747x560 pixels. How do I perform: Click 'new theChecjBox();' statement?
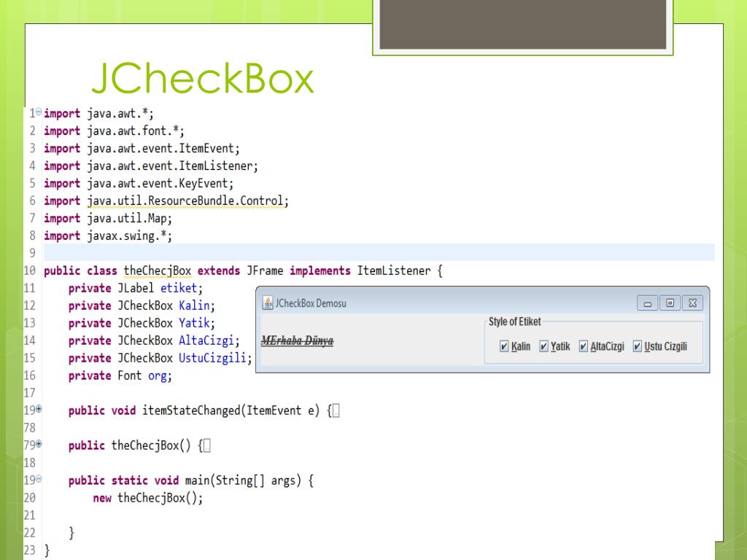147,498
